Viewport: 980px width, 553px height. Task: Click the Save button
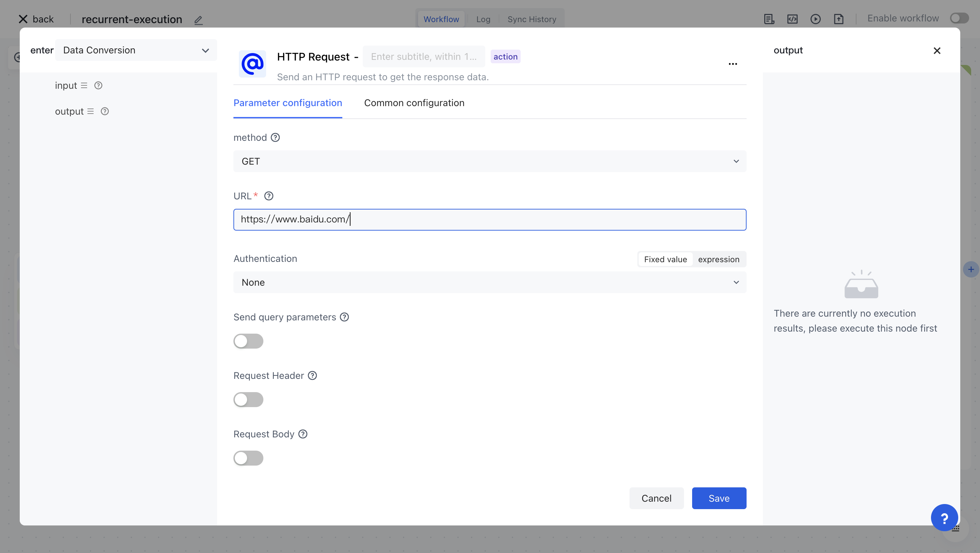click(719, 498)
